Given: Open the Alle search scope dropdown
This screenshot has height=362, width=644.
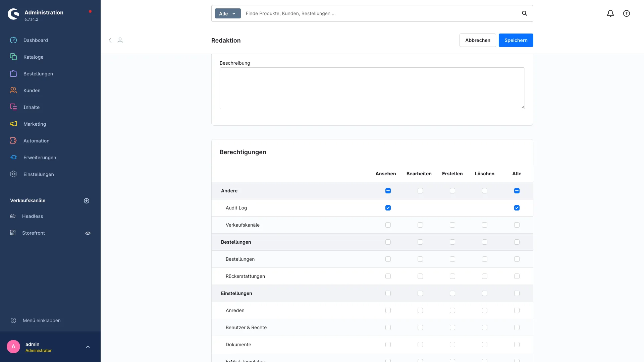Looking at the screenshot, I should pos(228,13).
